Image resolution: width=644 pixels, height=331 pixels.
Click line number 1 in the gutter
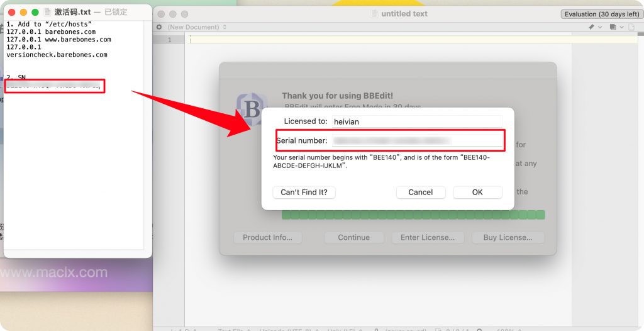point(169,40)
